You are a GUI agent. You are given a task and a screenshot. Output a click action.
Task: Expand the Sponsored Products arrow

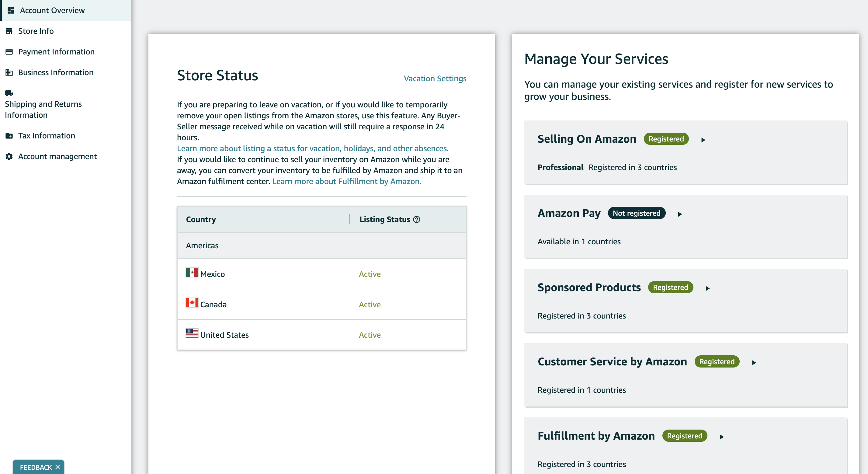point(708,288)
